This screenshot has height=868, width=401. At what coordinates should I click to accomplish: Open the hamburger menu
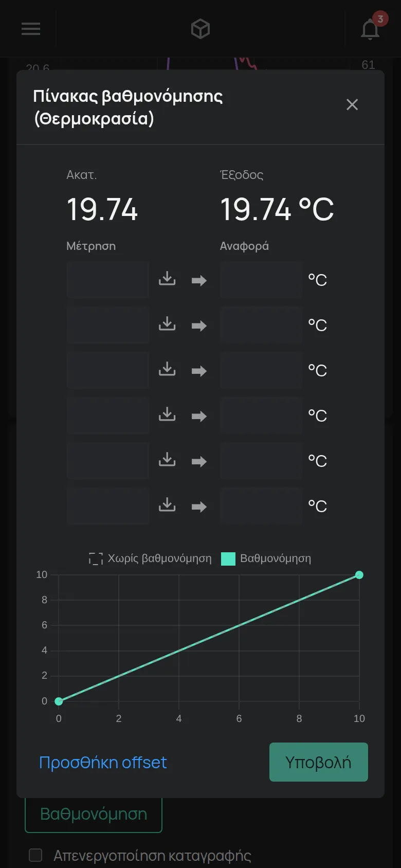click(x=31, y=29)
